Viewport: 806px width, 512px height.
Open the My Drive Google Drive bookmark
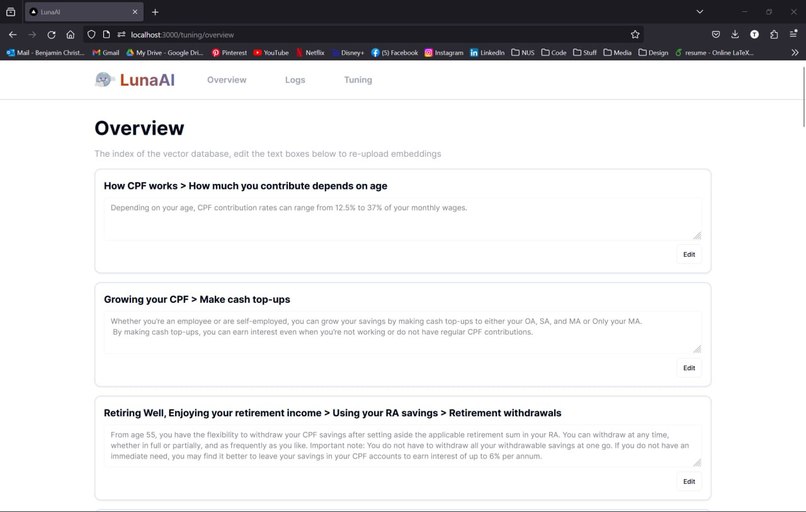tap(164, 52)
